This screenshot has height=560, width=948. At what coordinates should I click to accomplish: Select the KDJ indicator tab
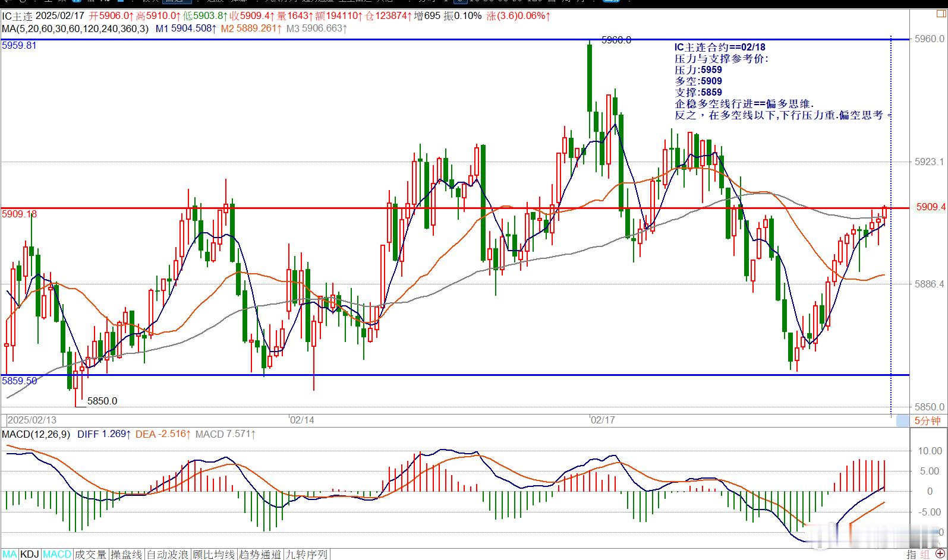[x=30, y=554]
